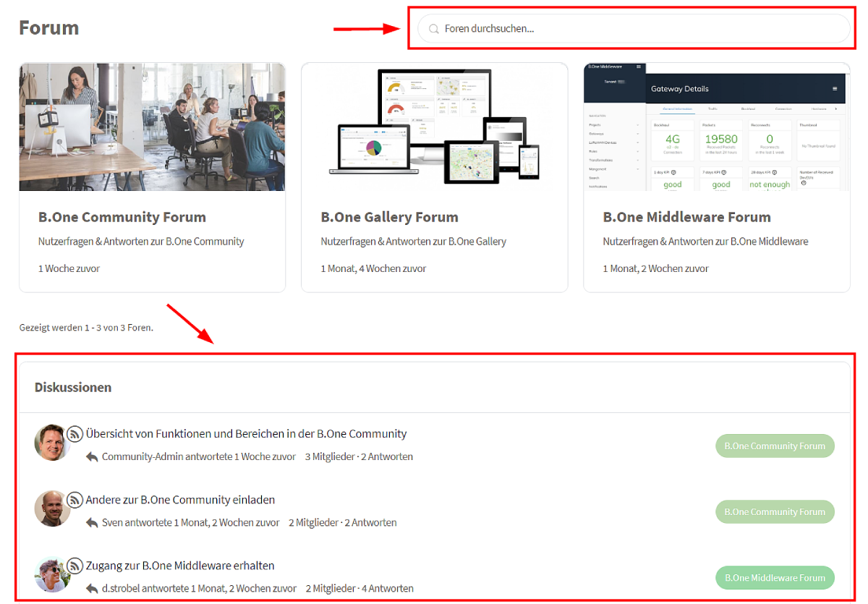Click '1 Woche zuvor' on Community Forum card
This screenshot has width=868, height=604.
69,268
